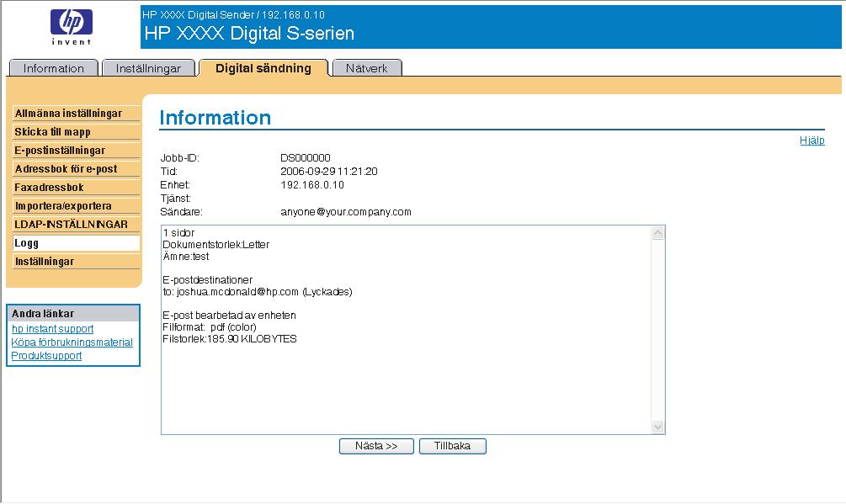This screenshot has height=504, width=846.
Task: Click the 'Tjänst:' label
Action: tap(176, 199)
